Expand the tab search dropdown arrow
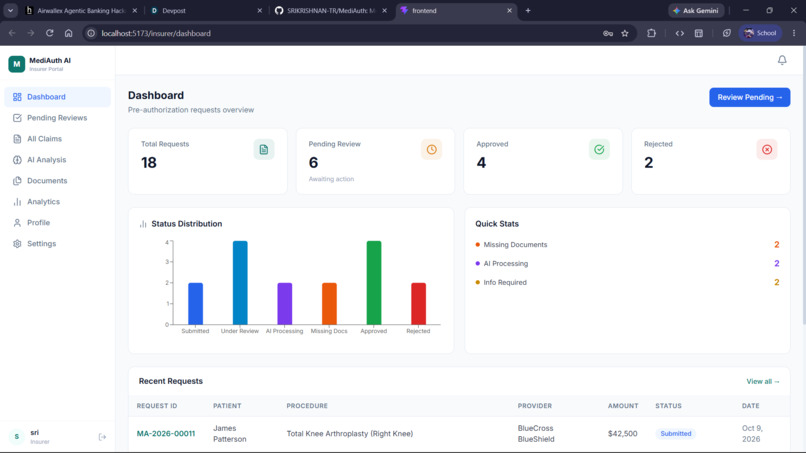 pyautogui.click(x=10, y=10)
